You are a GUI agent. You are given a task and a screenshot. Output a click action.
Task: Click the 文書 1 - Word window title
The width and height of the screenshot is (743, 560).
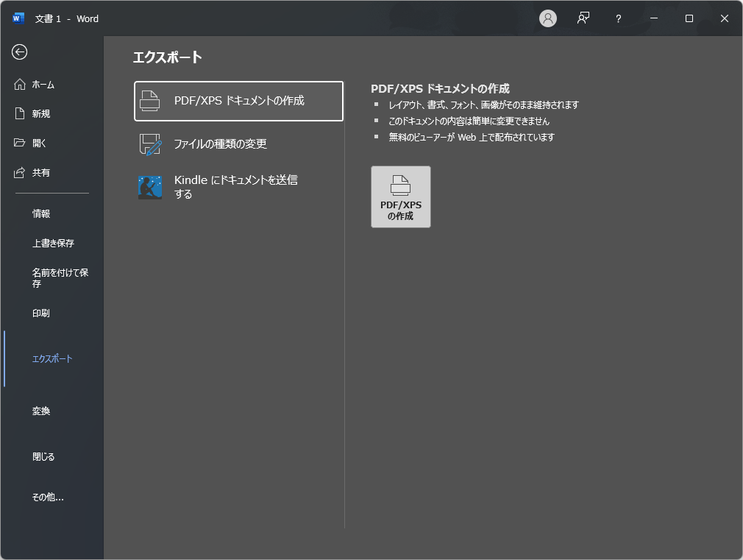pos(67,19)
